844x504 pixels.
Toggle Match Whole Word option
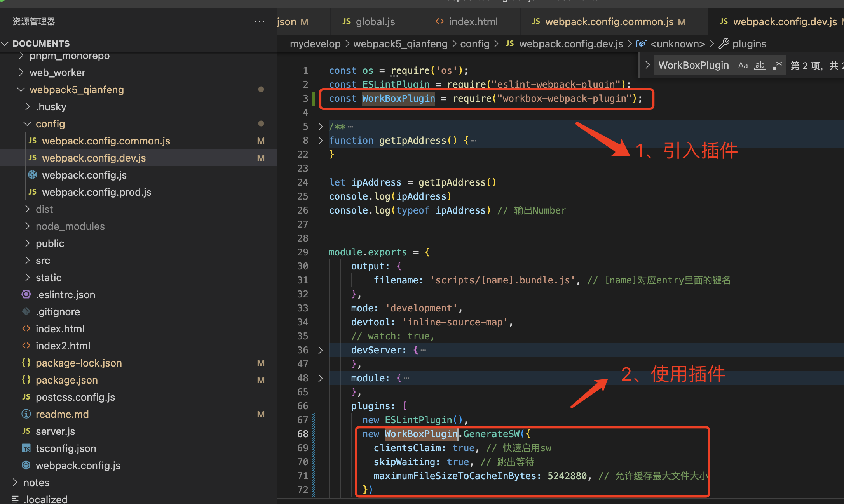[760, 65]
